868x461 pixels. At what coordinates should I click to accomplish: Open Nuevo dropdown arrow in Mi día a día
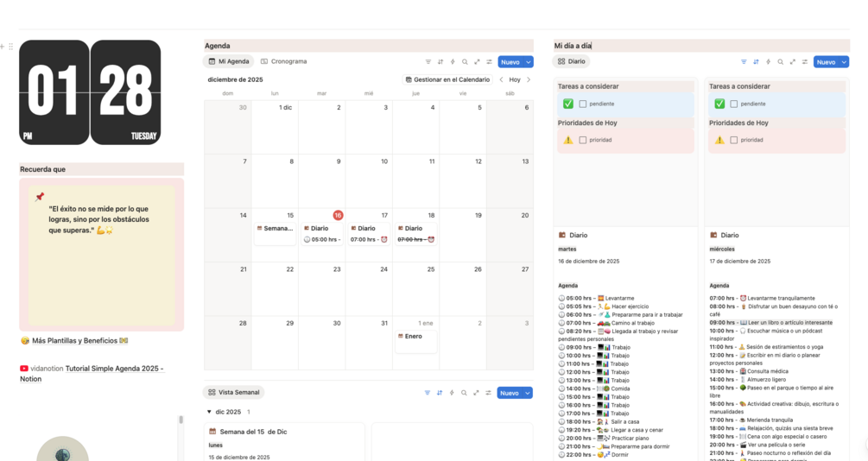844,62
